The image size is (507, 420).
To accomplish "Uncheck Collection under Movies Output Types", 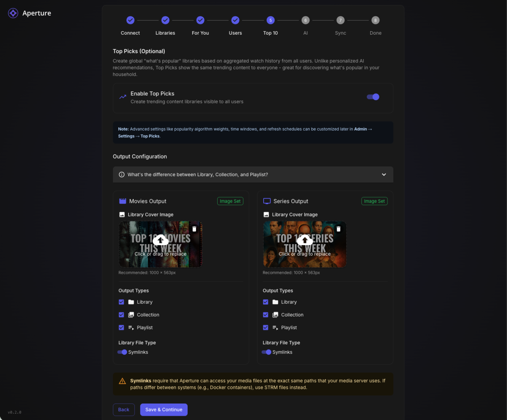I will click(x=121, y=314).
